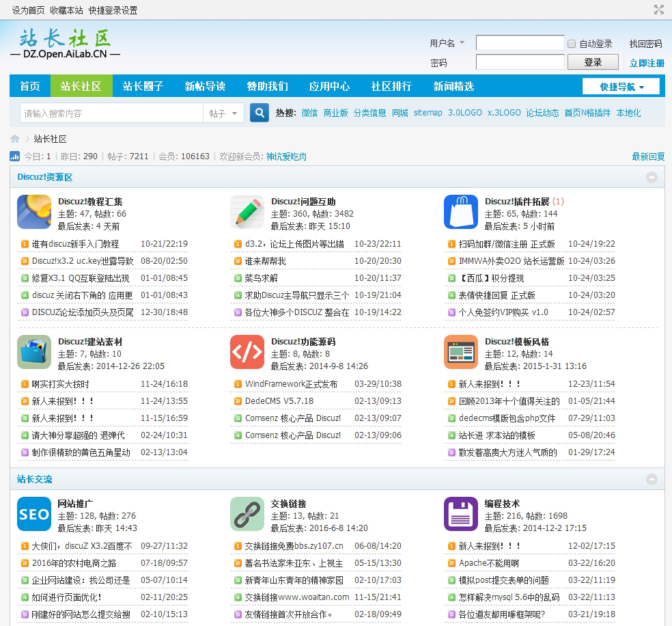
Task: Open the 编程技术 floppy disk icon
Action: [x=461, y=514]
